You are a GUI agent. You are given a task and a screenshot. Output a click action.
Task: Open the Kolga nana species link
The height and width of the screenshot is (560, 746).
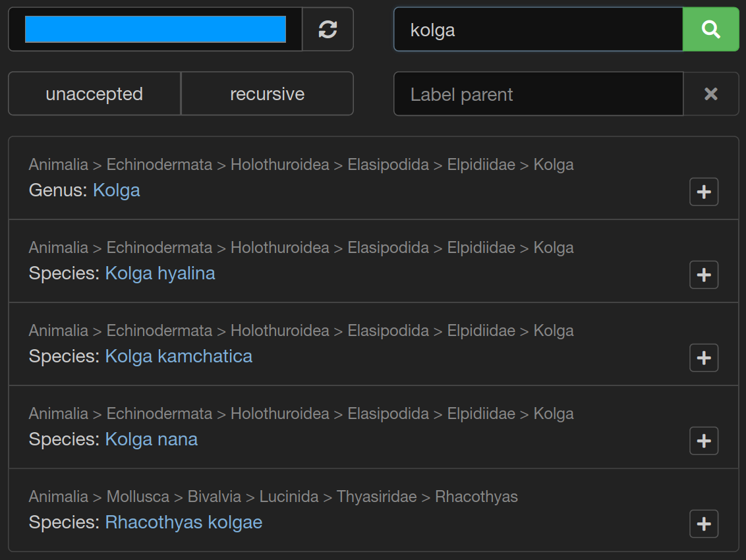coord(152,439)
